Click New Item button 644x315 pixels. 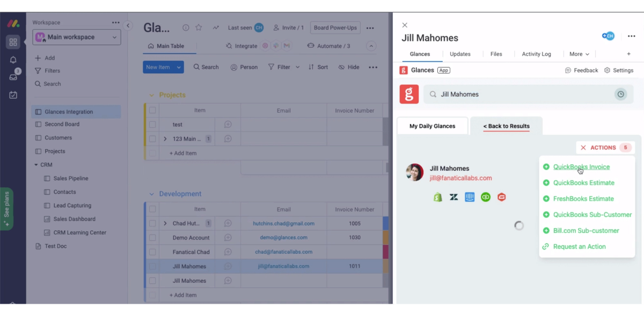(158, 67)
